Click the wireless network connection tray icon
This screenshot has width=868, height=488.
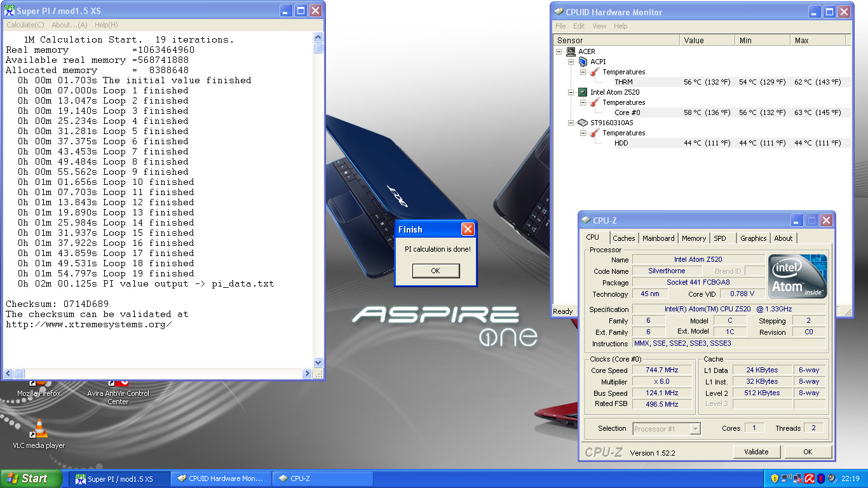786,478
